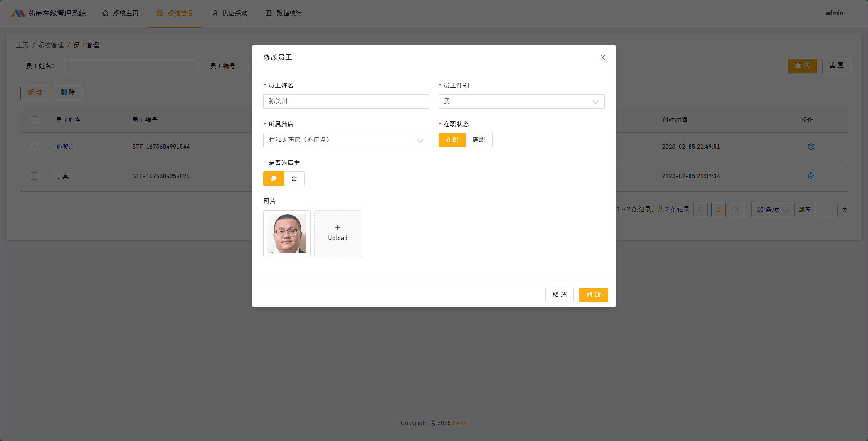Click the 查询 button

802,66
